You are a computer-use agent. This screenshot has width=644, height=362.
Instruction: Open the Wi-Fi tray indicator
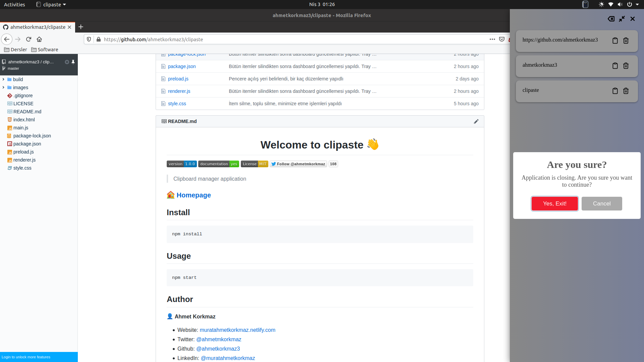(611, 4)
